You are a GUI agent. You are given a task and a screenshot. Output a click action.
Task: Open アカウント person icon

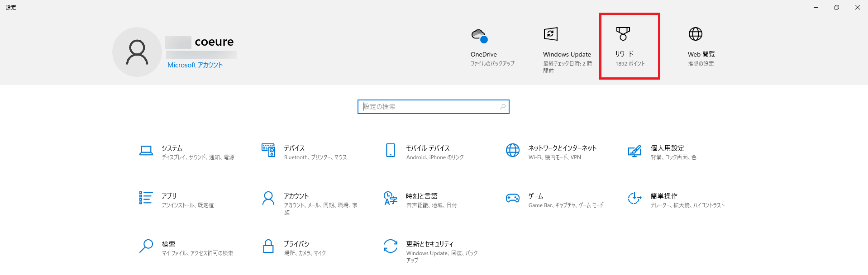(x=268, y=198)
